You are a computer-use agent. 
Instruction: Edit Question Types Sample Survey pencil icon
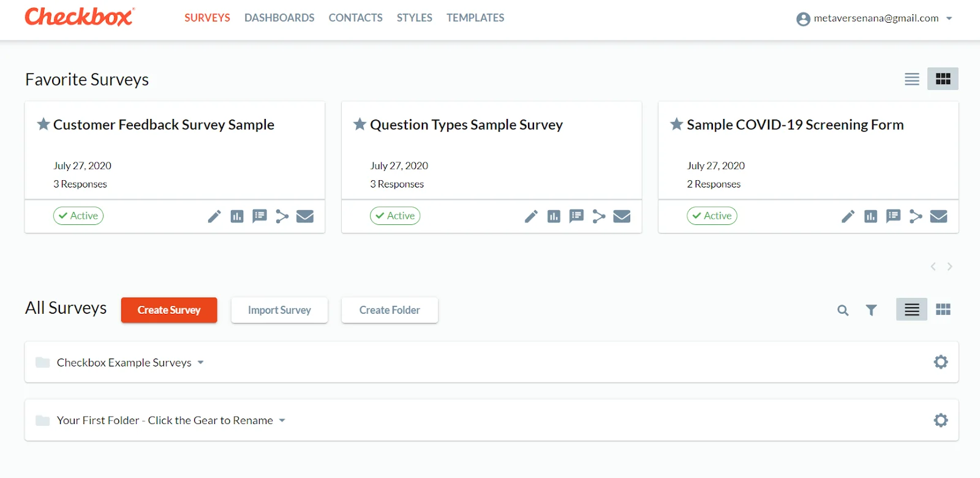point(531,216)
